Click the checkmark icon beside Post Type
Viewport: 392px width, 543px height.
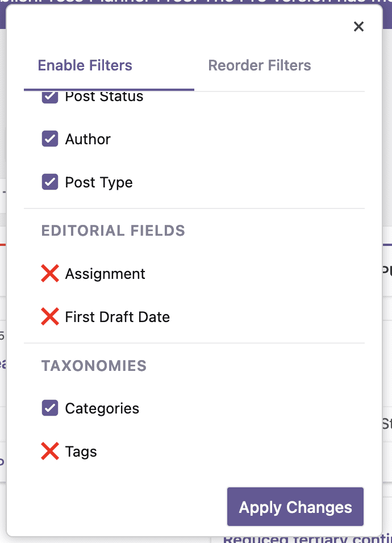tap(49, 182)
